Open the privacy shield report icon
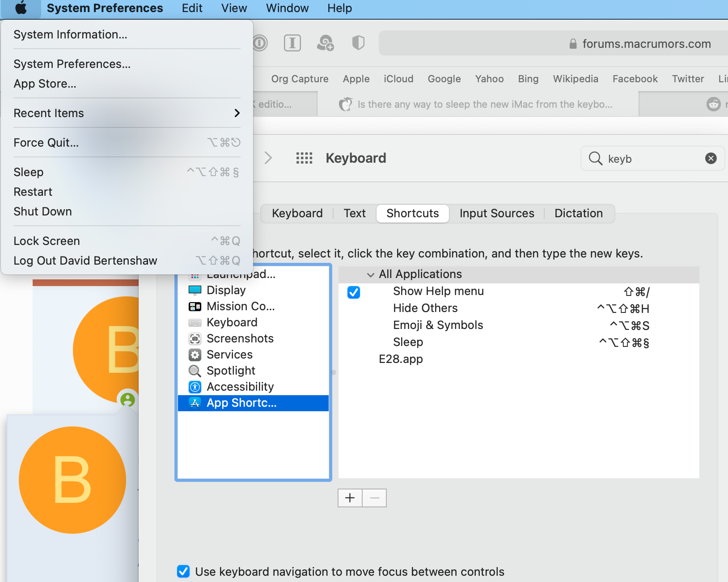The width and height of the screenshot is (728, 582). click(x=358, y=43)
